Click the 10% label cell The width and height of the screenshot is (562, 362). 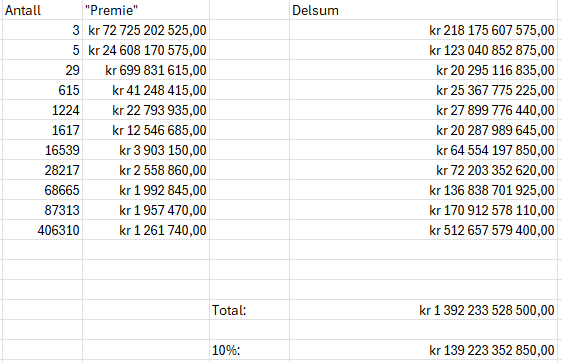point(249,350)
